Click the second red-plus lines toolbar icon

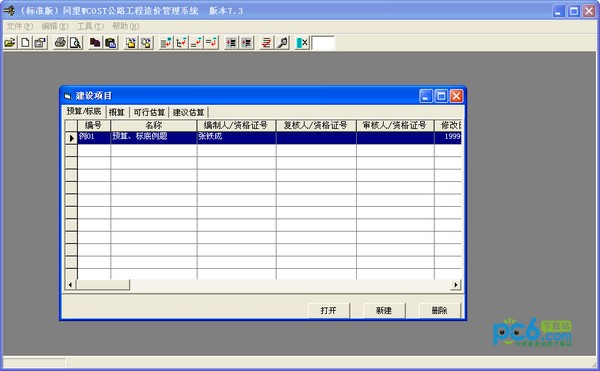click(247, 42)
